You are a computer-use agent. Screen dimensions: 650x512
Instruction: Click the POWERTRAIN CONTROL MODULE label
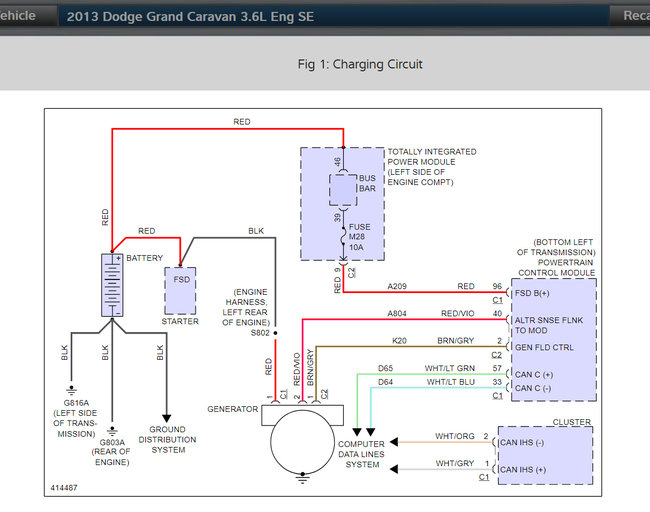click(556, 267)
